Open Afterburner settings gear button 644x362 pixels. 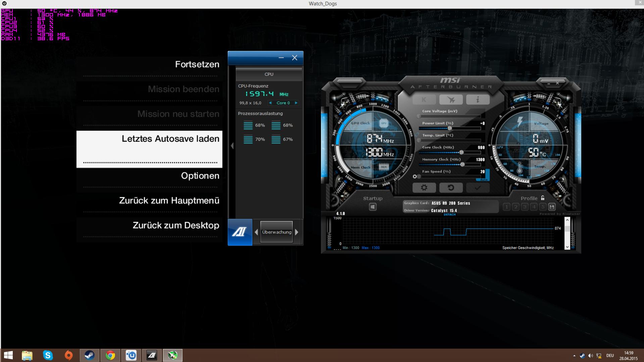tap(424, 188)
